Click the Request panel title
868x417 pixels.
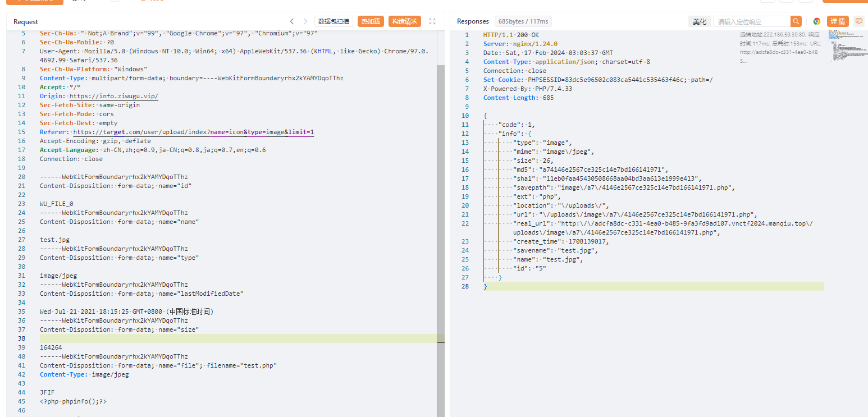point(26,22)
